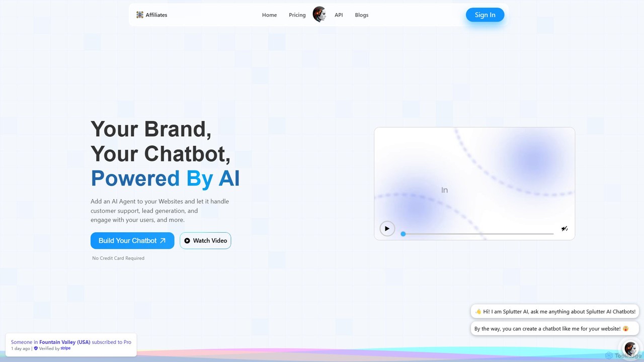Click the video progress slider handle
644x362 pixels.
403,234
